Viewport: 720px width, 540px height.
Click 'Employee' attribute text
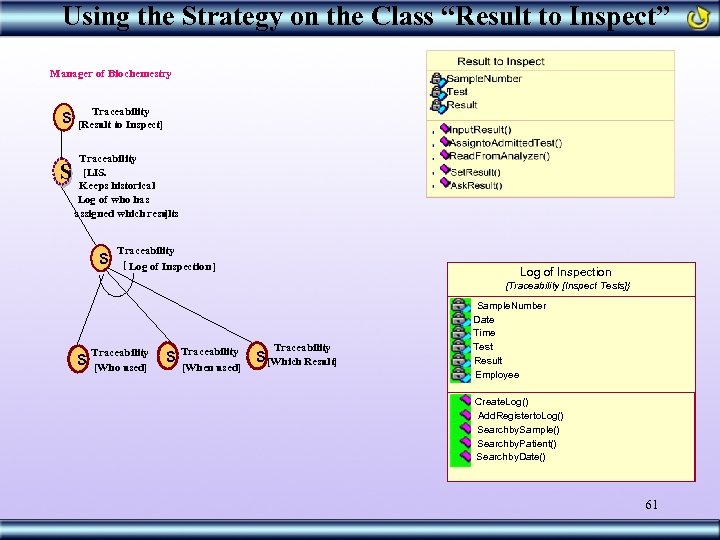click(x=497, y=375)
